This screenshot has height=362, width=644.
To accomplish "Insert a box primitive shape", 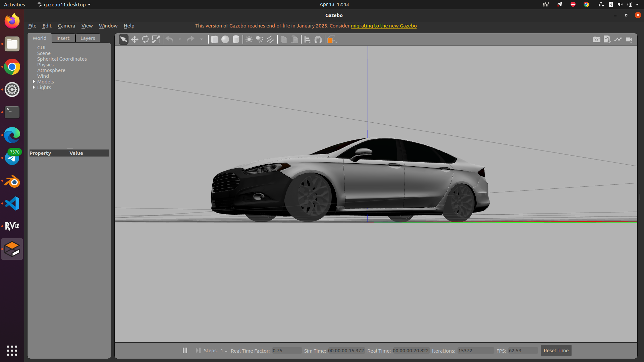I will pos(214,40).
